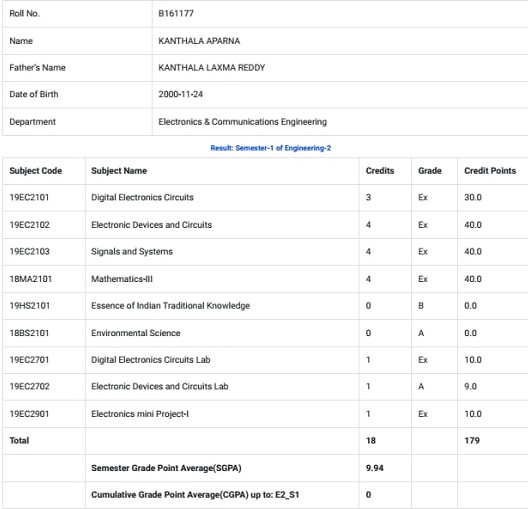Click the name KANTHALA APARNA

point(199,41)
